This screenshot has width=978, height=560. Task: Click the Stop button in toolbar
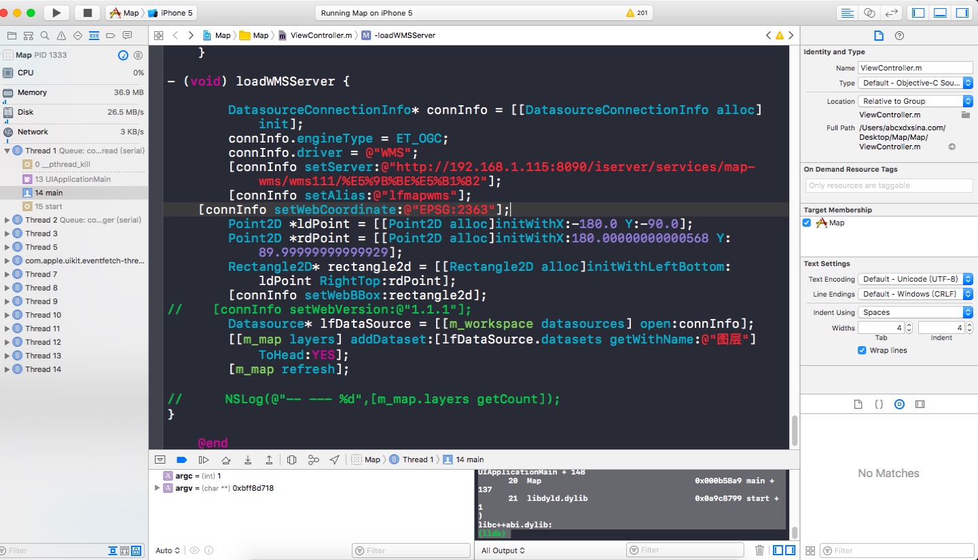pos(88,12)
